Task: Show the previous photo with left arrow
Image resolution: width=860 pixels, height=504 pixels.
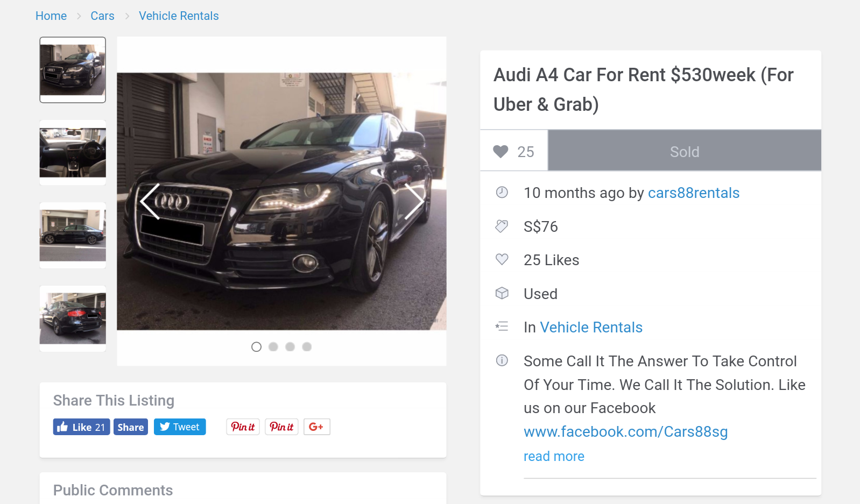Action: (150, 202)
